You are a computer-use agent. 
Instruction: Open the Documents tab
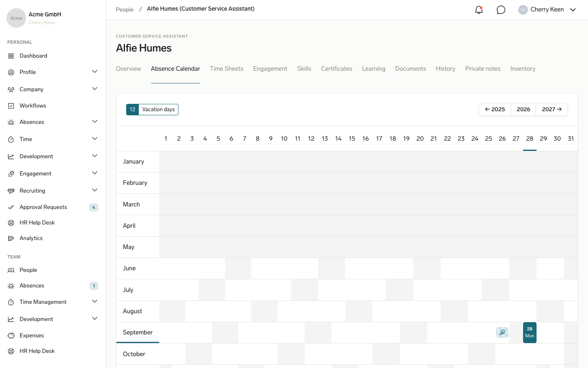(x=410, y=69)
